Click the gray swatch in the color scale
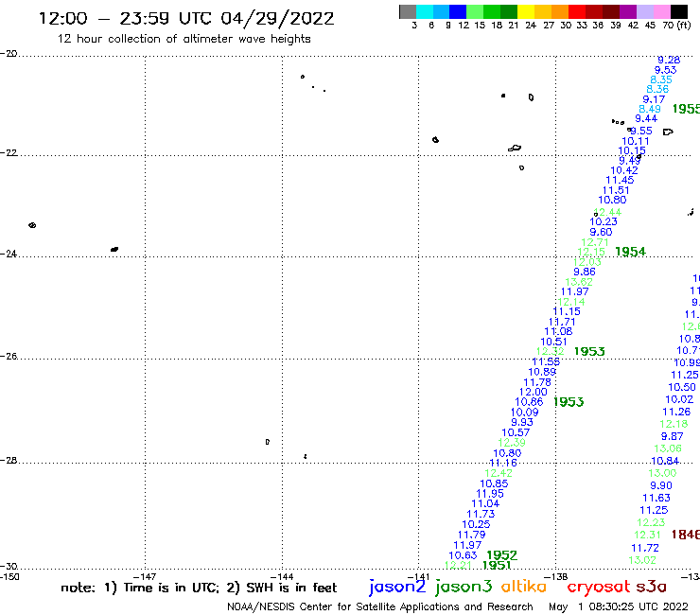 408,11
